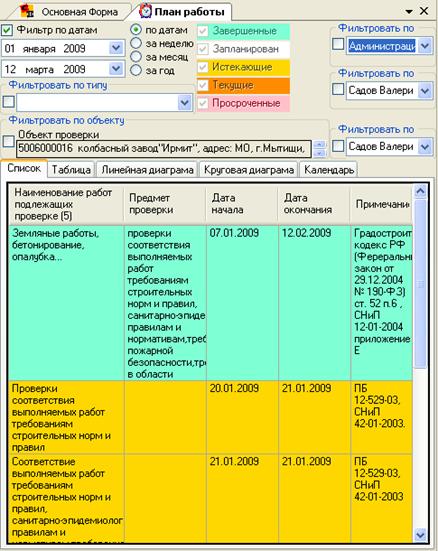Screen dimensions: 438x551
Task: Enable the Объект проверки filter checkbox
Action: pyautogui.click(x=8, y=142)
